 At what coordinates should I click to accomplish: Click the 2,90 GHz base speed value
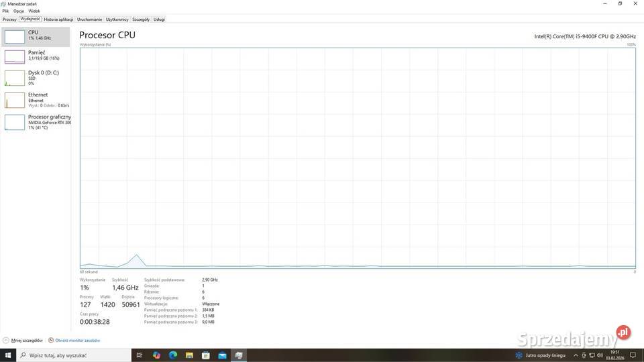(210, 280)
